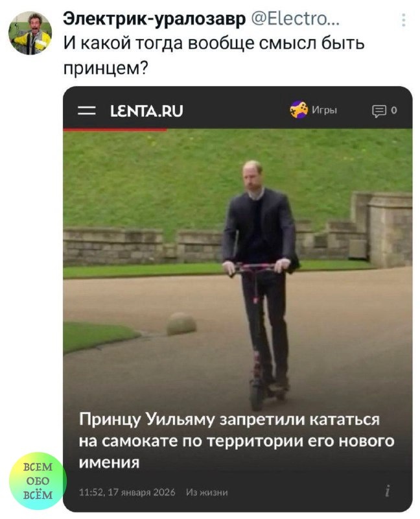
Task: Click the Электрик-уралозавр display name
Action: point(154,19)
